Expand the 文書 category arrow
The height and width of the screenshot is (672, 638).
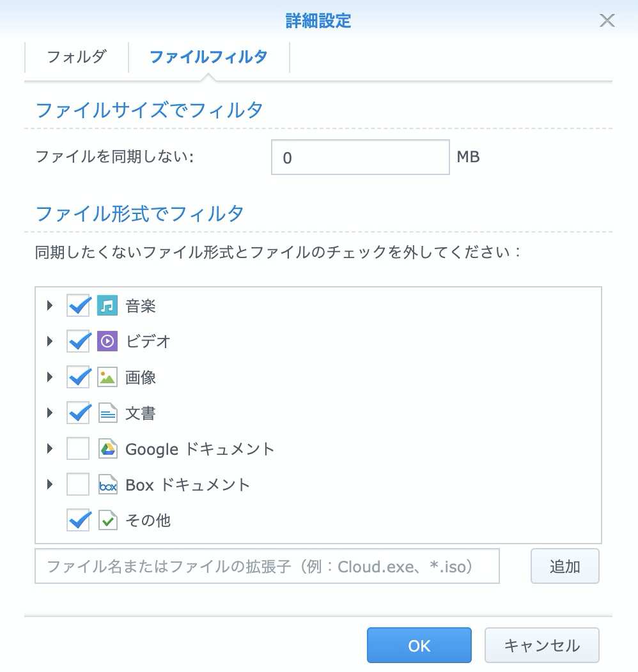click(50, 413)
